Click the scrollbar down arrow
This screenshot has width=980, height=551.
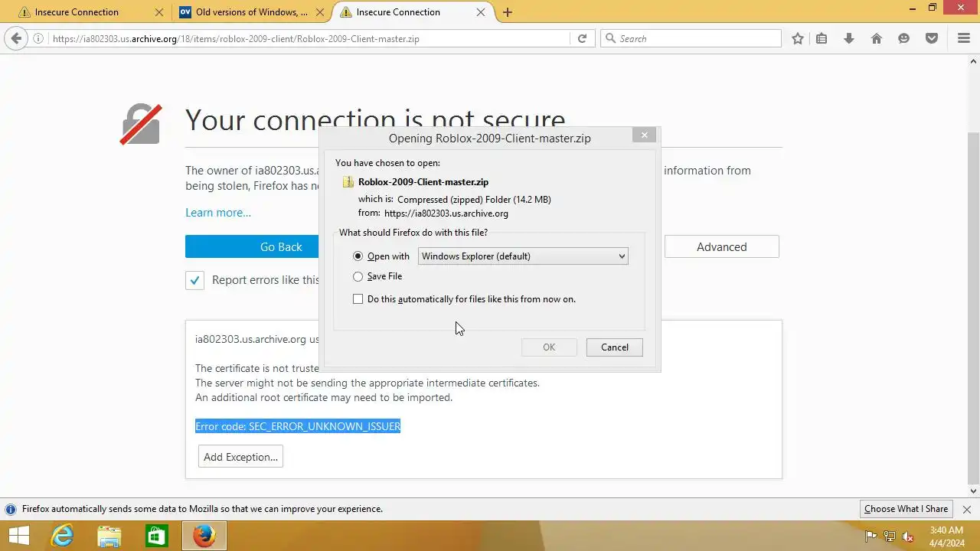point(974,491)
